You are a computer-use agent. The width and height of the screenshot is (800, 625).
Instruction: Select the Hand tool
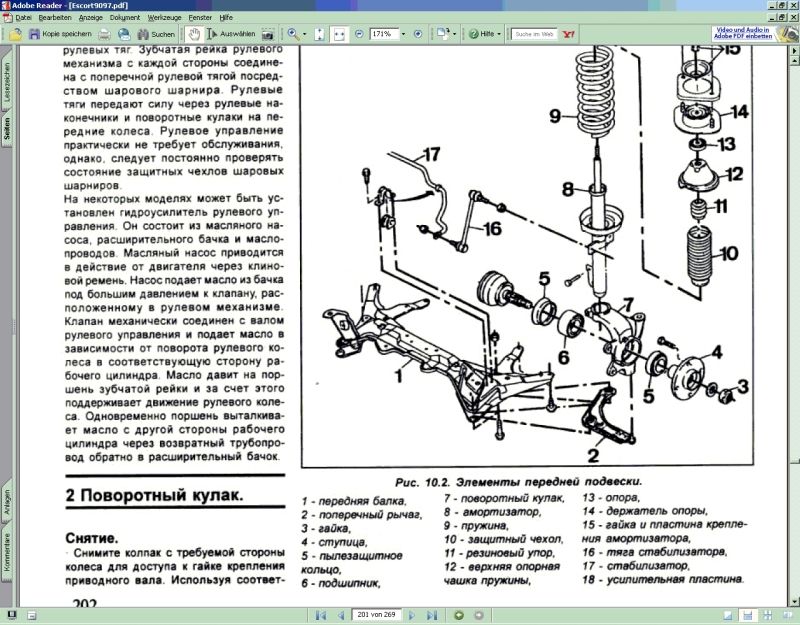(x=194, y=34)
